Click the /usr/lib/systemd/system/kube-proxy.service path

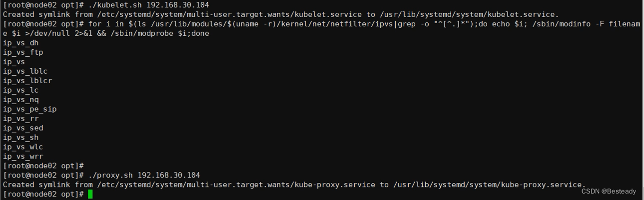click(x=489, y=185)
